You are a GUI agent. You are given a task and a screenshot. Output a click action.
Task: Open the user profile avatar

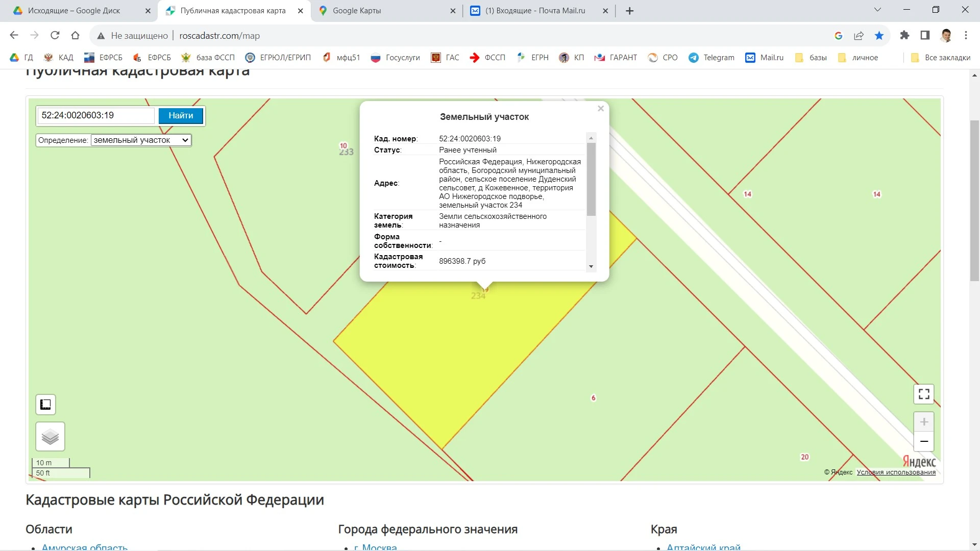pos(946,35)
